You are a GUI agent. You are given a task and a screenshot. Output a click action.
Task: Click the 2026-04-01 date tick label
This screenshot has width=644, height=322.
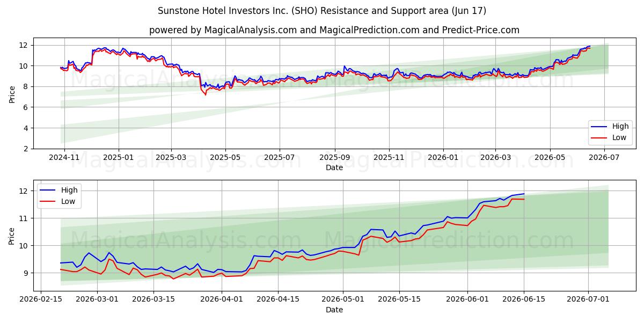(x=222, y=300)
